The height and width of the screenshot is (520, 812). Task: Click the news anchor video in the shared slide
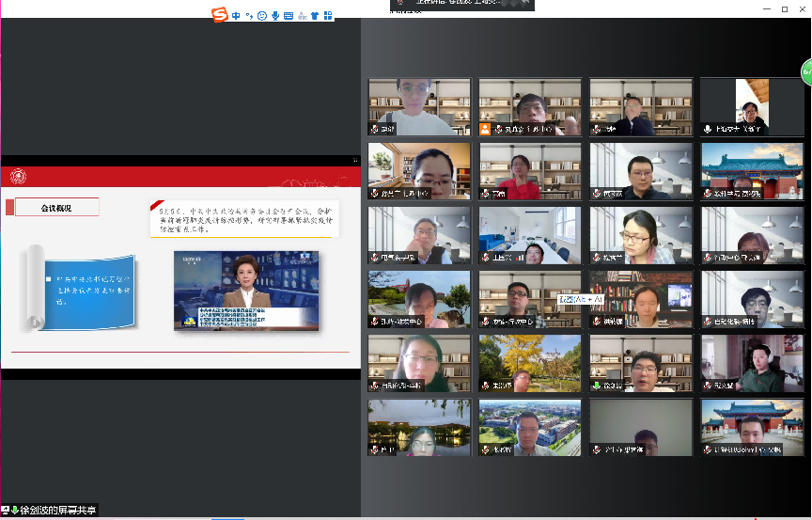tap(245, 291)
